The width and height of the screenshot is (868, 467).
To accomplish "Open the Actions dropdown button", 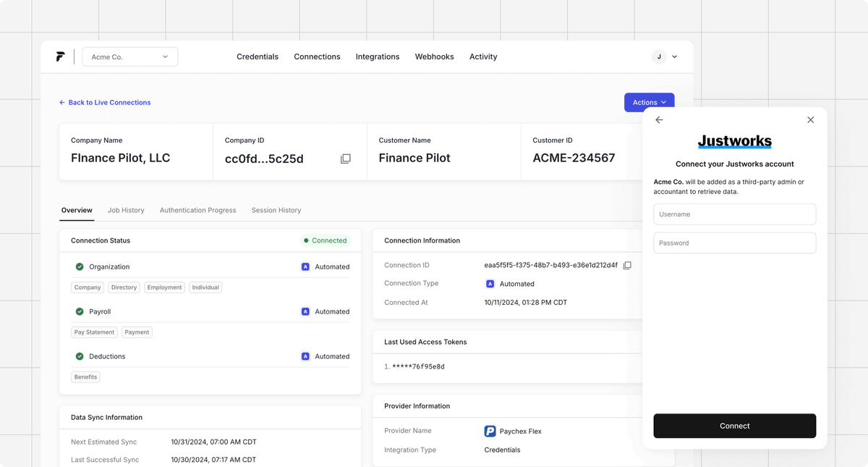I will click(650, 102).
